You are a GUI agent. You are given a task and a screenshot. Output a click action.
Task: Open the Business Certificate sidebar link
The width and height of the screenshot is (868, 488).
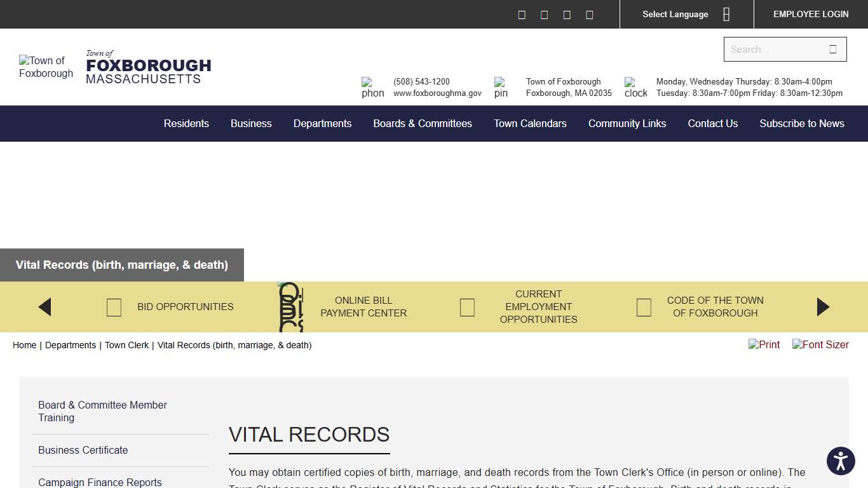[83, 450]
